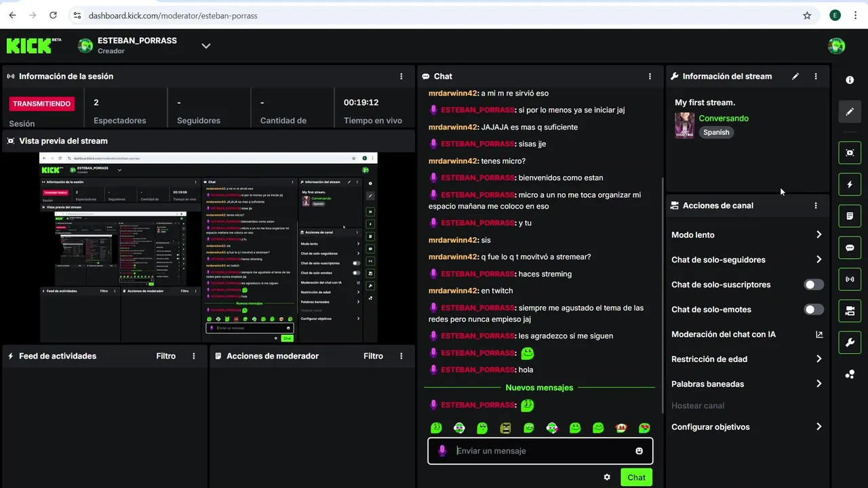Edit stream info with the pencil icon in panel header
The height and width of the screenshot is (488, 868).
coord(795,77)
